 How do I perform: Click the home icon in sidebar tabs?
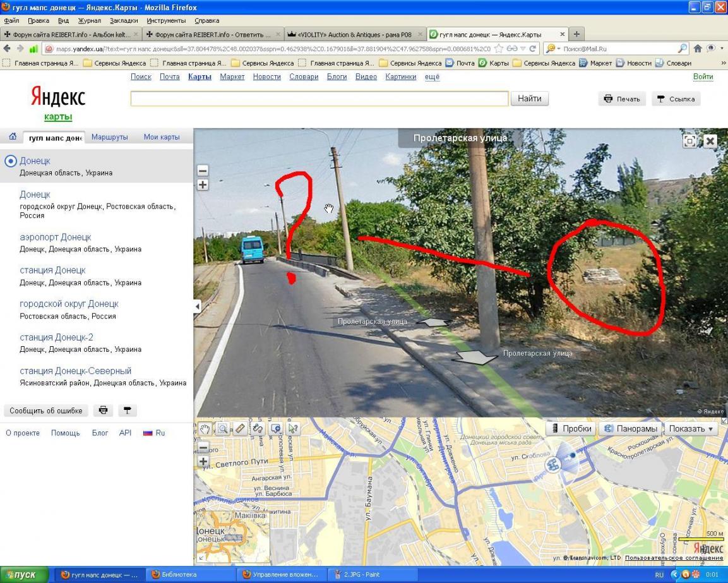click(13, 137)
